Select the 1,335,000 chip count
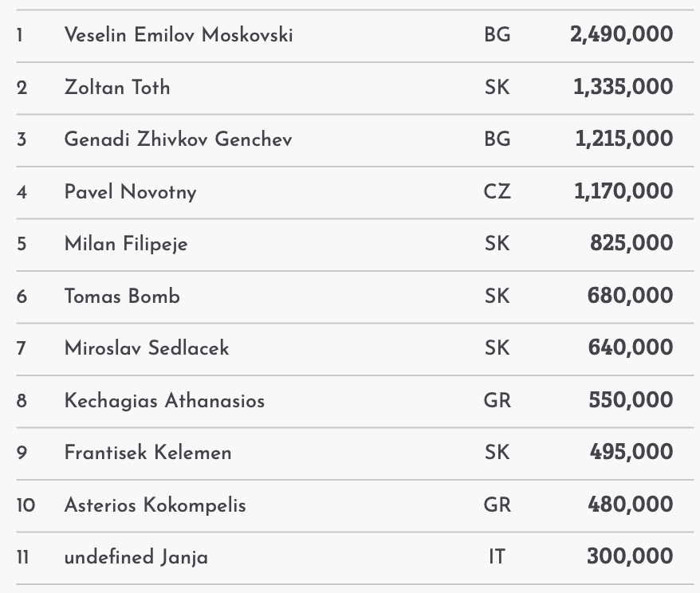The width and height of the screenshot is (700, 593). tap(623, 87)
